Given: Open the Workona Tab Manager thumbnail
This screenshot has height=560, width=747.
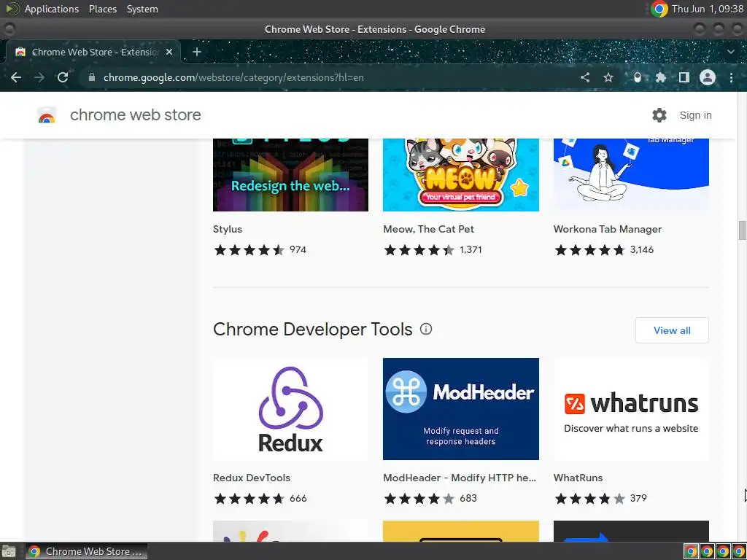Looking at the screenshot, I should pyautogui.click(x=631, y=175).
